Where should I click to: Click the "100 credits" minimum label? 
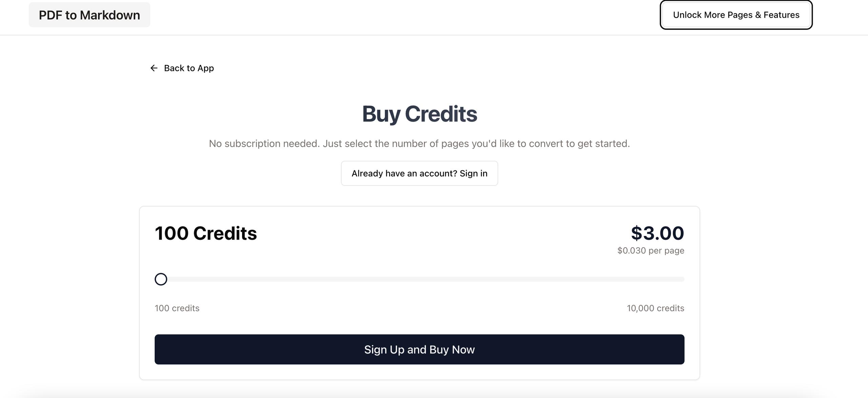(177, 308)
